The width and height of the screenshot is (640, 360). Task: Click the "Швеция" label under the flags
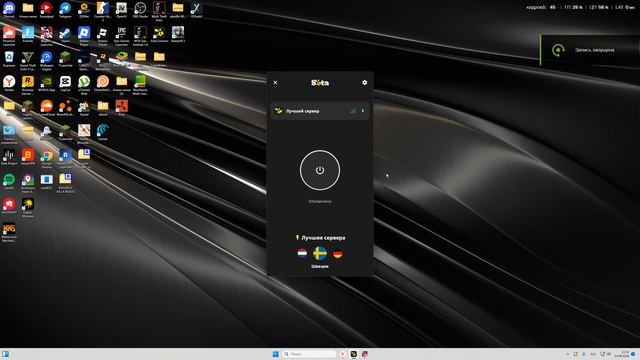tap(320, 266)
